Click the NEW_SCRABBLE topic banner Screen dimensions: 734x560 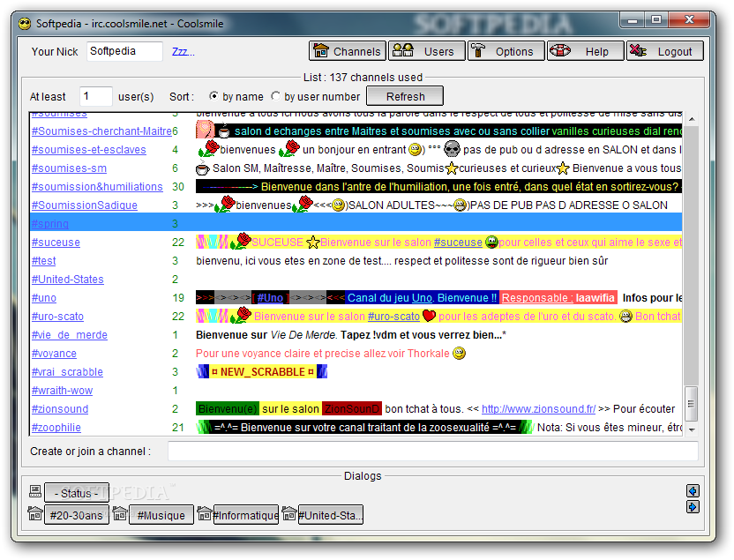click(262, 372)
